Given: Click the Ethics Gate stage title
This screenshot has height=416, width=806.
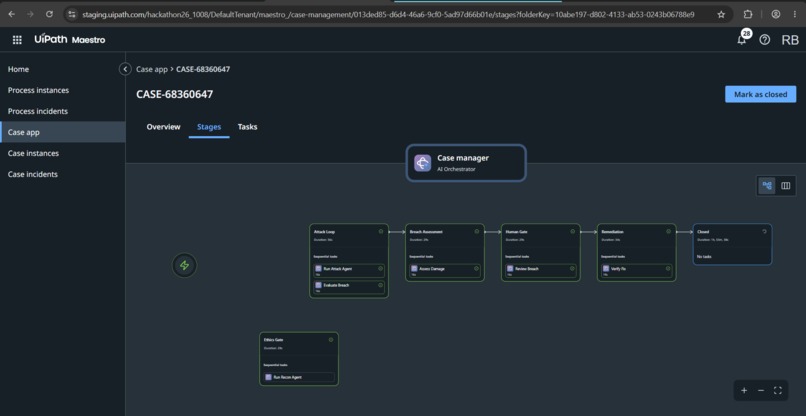Looking at the screenshot, I should (x=273, y=340).
